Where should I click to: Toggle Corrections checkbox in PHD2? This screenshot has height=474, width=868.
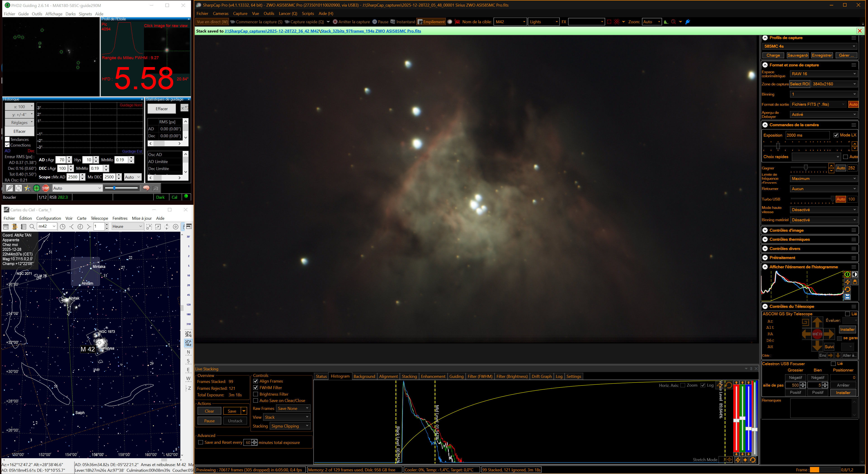pyautogui.click(x=7, y=145)
